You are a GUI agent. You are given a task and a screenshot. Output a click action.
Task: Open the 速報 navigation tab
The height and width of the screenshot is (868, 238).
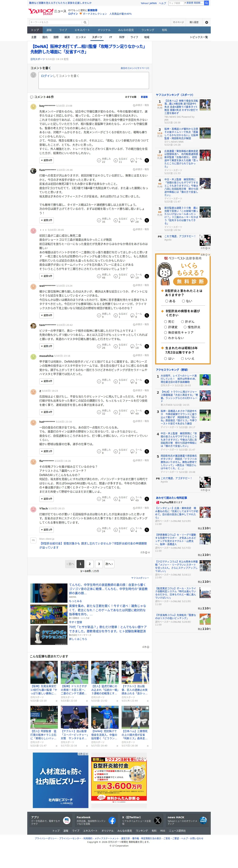[49, 30]
